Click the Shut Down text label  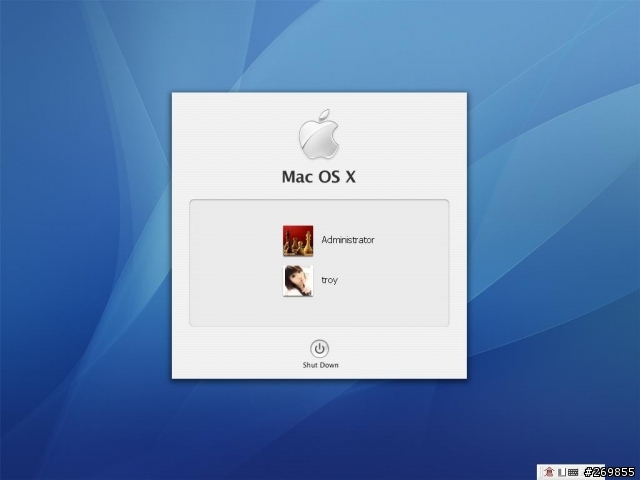pyautogui.click(x=320, y=365)
